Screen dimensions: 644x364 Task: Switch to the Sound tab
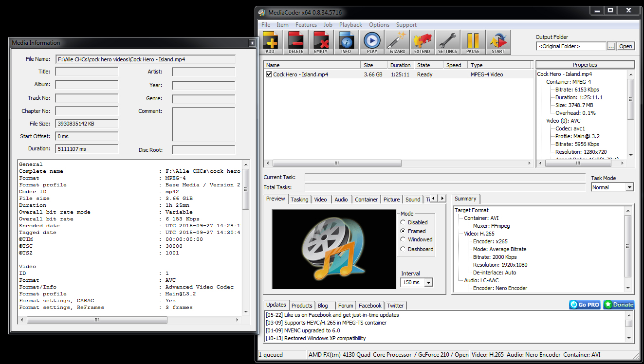(x=413, y=200)
